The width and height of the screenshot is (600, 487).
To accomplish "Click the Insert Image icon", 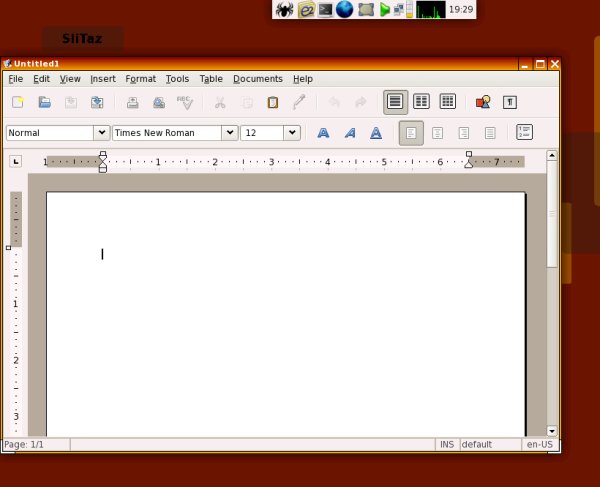I will point(483,102).
